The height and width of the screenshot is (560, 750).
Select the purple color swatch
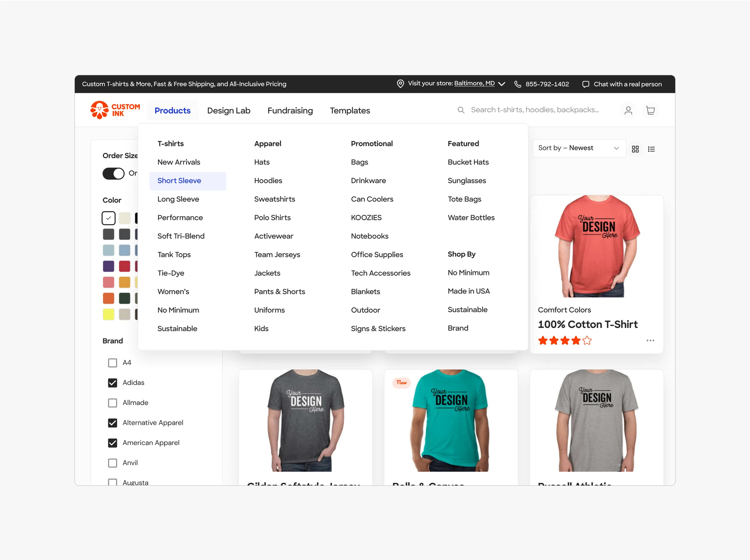pyautogui.click(x=108, y=266)
